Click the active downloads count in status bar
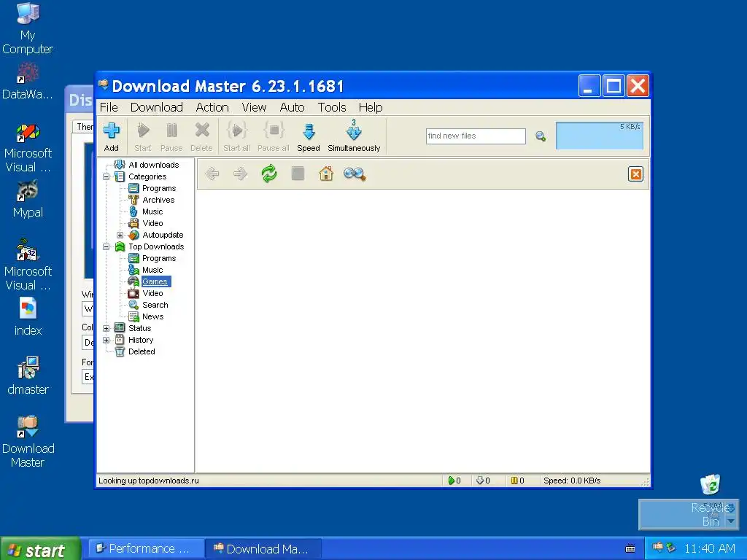747x560 pixels. click(x=455, y=481)
